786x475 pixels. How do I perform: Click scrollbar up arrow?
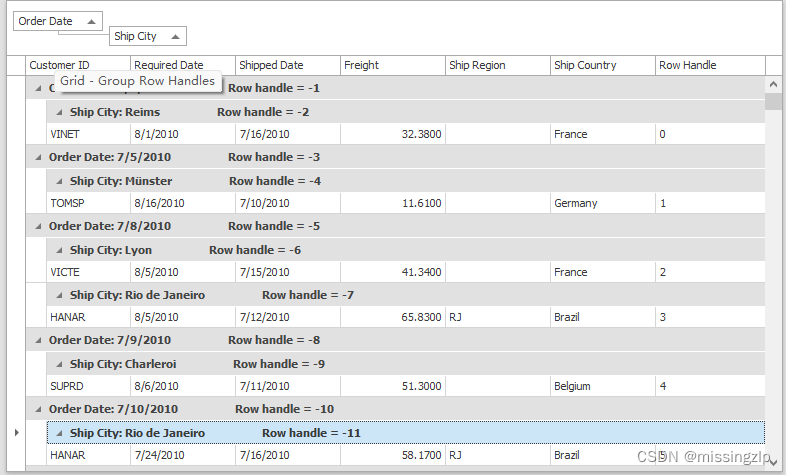[773, 85]
